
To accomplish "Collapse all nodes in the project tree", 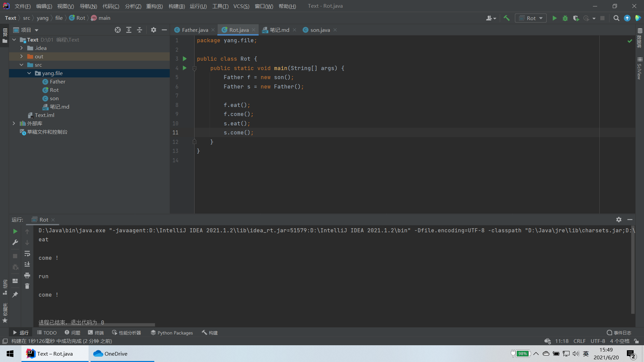I will [x=140, y=30].
